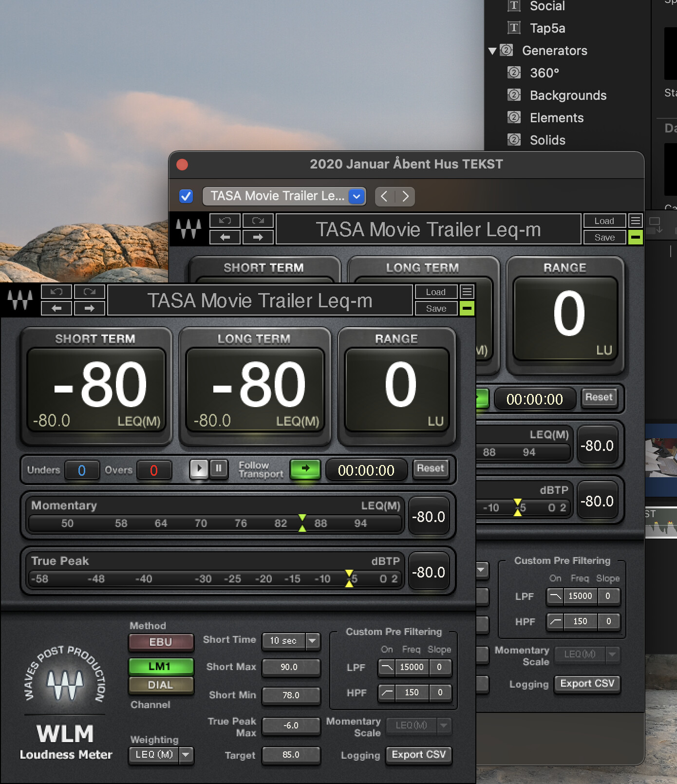
Task: Open hamburger menu in rear TEKST plugin window
Action: point(636,221)
